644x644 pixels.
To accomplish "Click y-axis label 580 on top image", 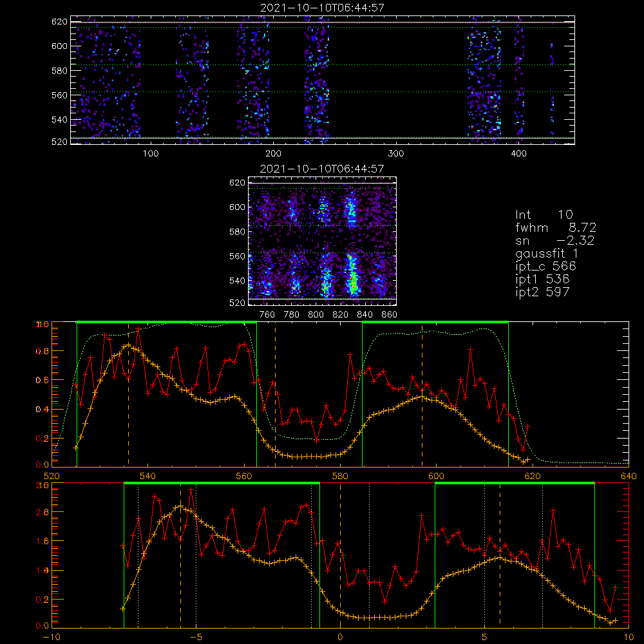I will click(x=59, y=71).
